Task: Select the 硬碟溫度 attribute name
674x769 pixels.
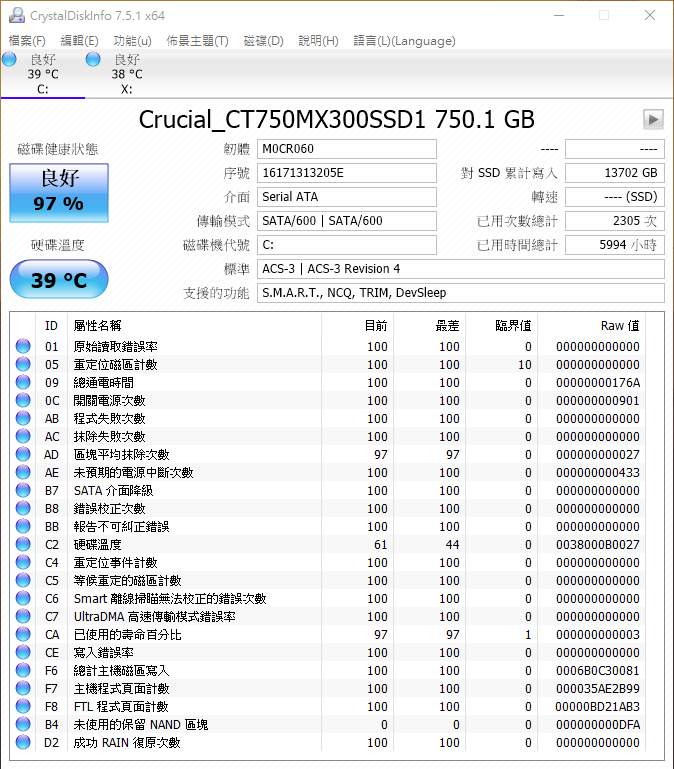Action: [97, 544]
